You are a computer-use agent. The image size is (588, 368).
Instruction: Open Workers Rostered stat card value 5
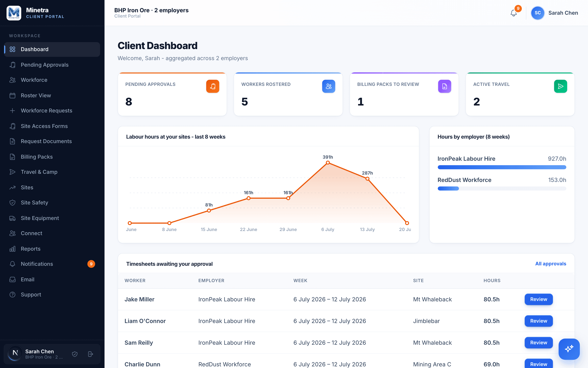(x=244, y=101)
